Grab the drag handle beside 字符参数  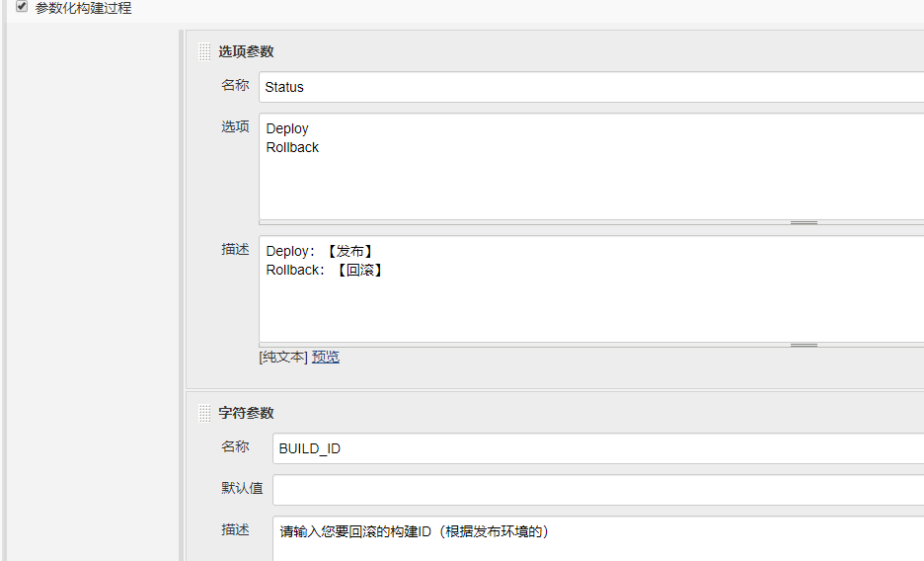[204, 414]
